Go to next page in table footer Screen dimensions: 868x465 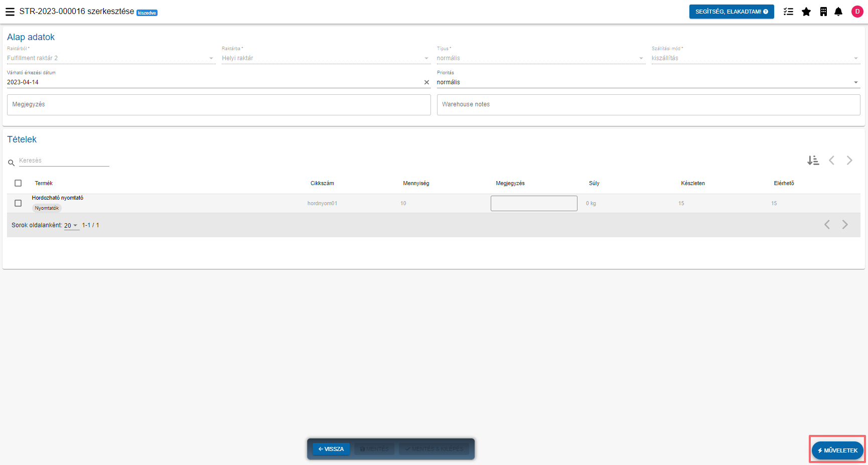click(845, 225)
